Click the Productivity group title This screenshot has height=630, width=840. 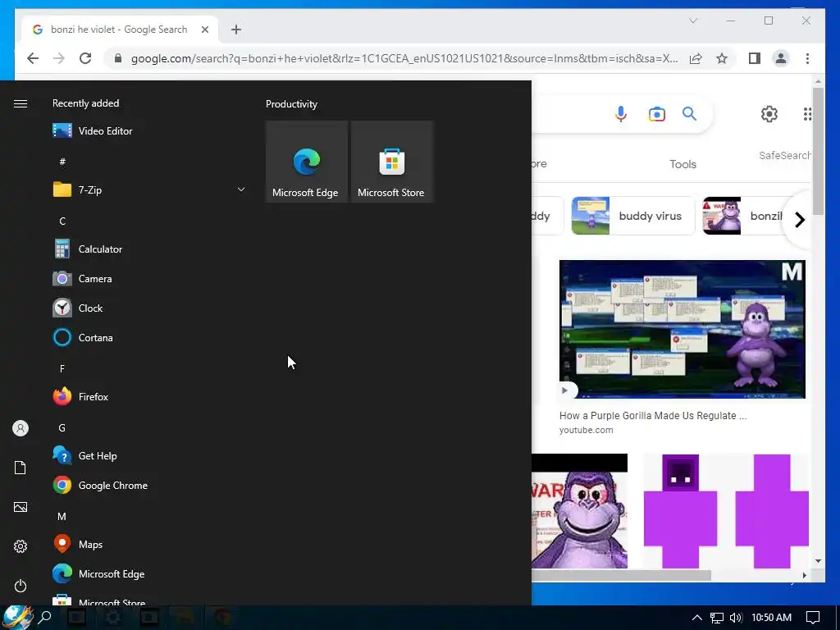pos(291,104)
